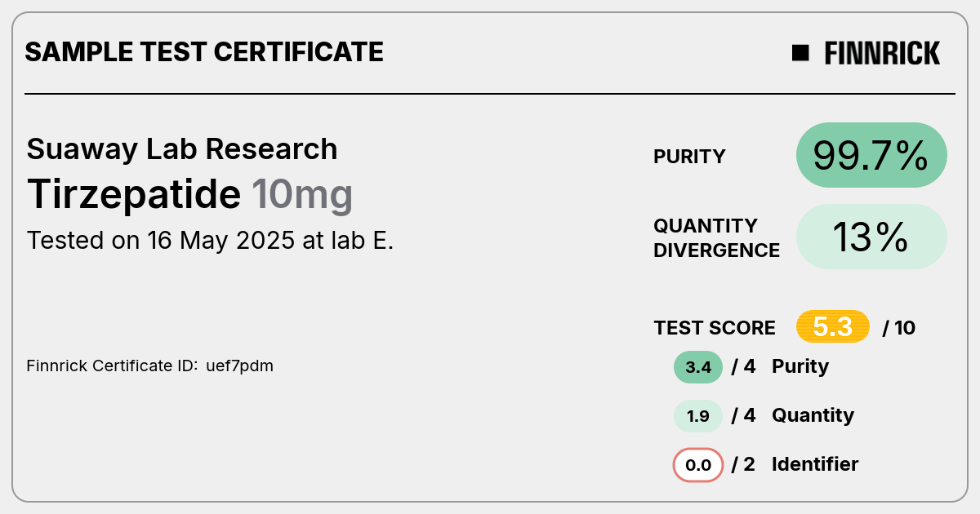This screenshot has width=980, height=514.
Task: Click the tested on 16 May 2025 line
Action: click(x=211, y=241)
